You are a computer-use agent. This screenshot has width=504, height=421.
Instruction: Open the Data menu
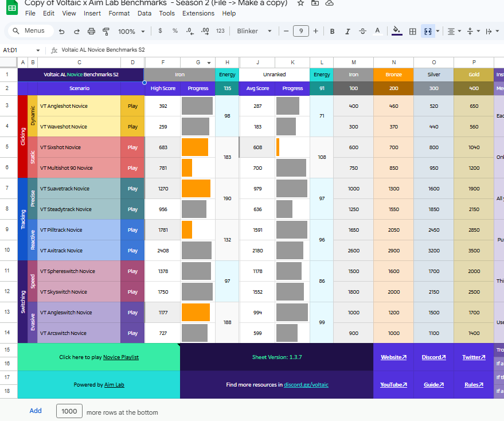[x=144, y=13]
